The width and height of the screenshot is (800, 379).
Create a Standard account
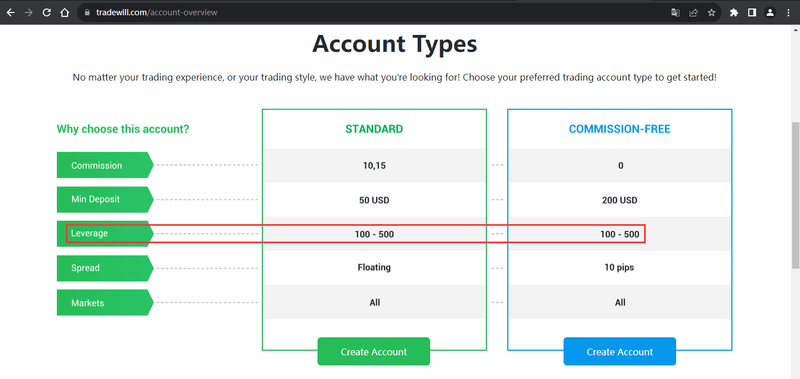coord(374,351)
